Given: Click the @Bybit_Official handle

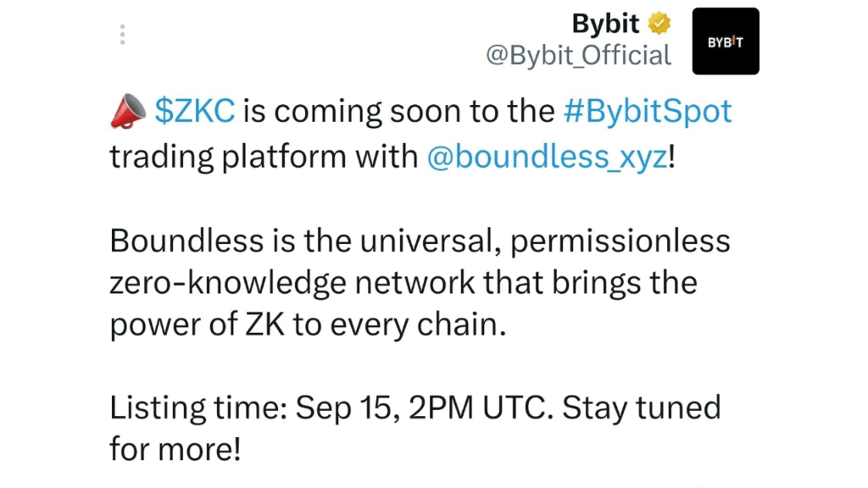Looking at the screenshot, I should coord(578,55).
